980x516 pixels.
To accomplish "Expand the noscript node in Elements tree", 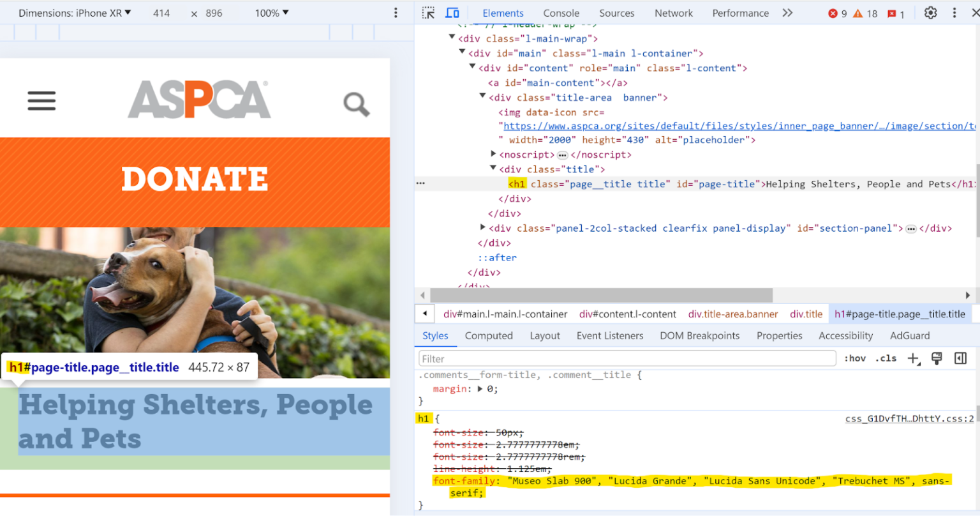I will pyautogui.click(x=493, y=154).
